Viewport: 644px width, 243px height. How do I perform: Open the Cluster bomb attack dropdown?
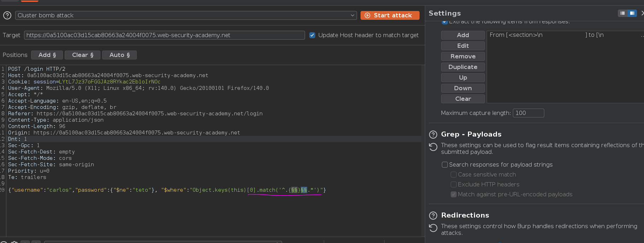186,15
